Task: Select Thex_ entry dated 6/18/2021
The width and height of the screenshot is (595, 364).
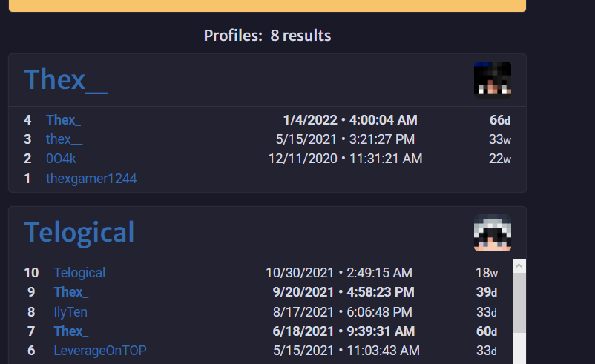Action: [x=71, y=331]
